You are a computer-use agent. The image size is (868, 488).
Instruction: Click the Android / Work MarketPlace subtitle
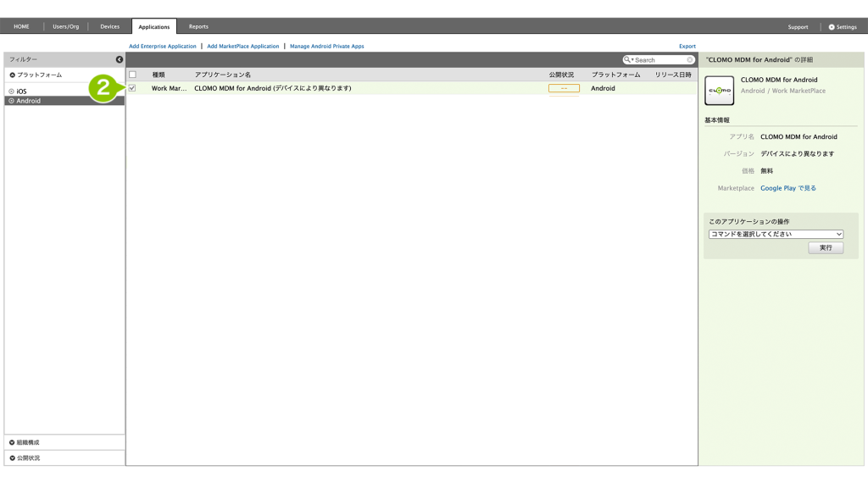782,91
